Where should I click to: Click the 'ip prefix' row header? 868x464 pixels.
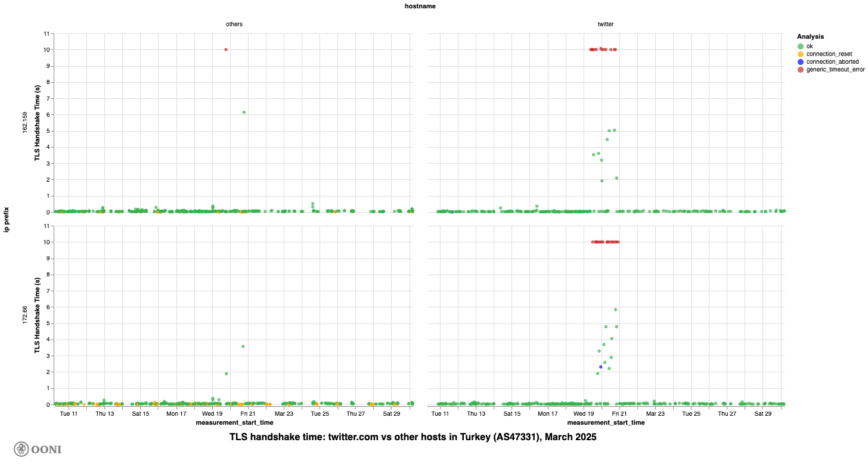(x=7, y=220)
